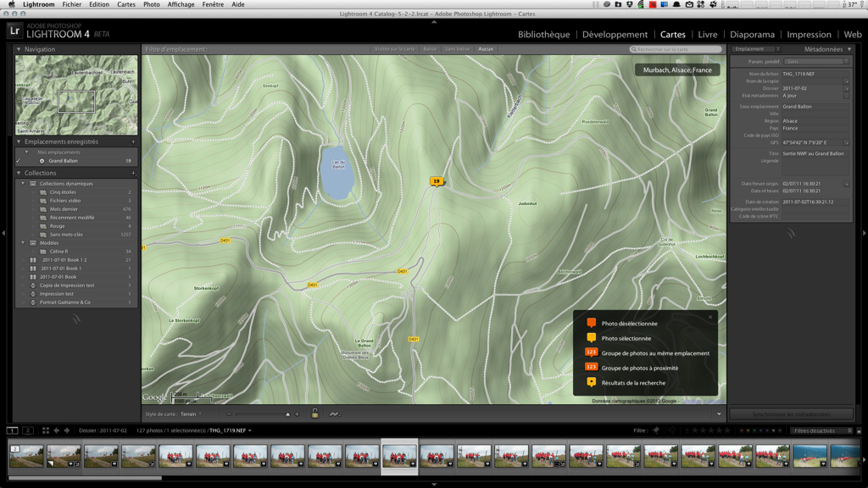Add a new saved location with plus icon
Viewport: 868px width, 488px height.
pos(133,141)
